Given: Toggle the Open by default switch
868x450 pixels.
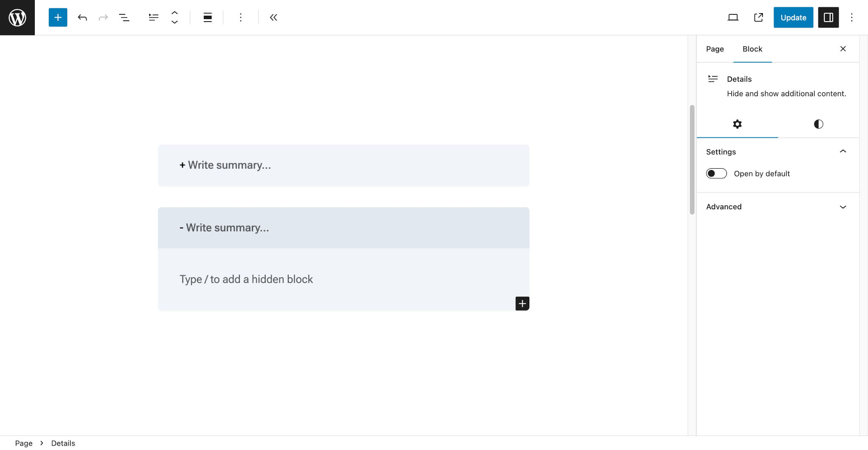Looking at the screenshot, I should [x=716, y=174].
